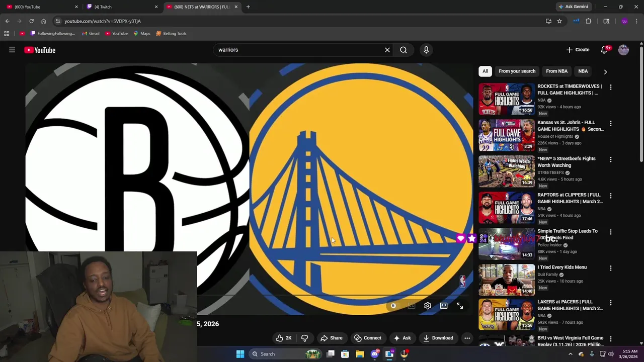644x362 pixels.
Task: Go to the YouTube home logo
Action: click(x=40, y=50)
